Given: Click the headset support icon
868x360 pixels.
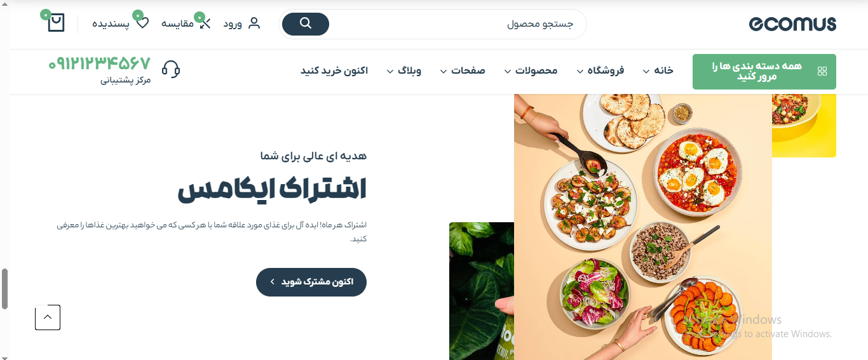Looking at the screenshot, I should (x=171, y=69).
